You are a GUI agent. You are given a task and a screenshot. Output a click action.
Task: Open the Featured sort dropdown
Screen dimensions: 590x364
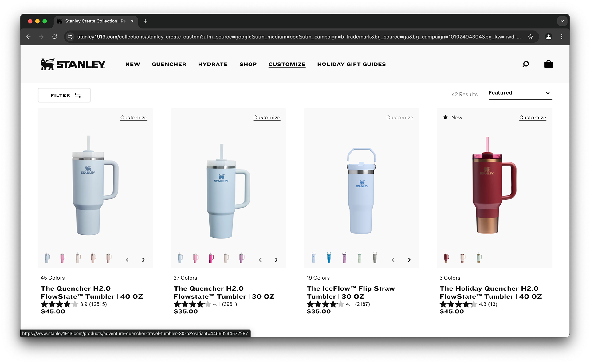click(520, 93)
